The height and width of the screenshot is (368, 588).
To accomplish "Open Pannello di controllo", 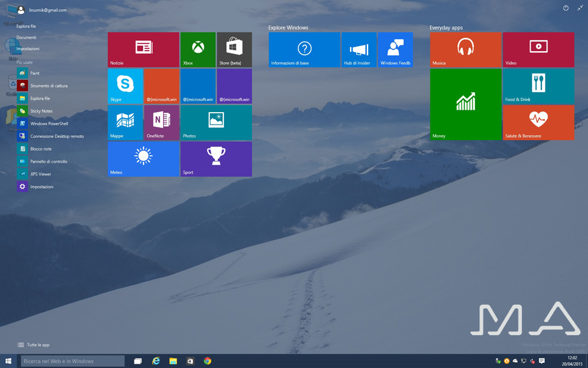I will point(42,162).
